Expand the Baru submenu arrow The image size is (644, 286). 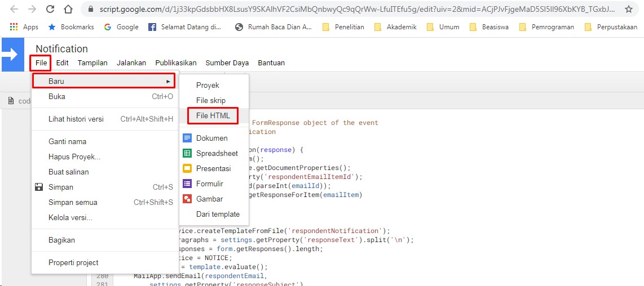click(168, 81)
